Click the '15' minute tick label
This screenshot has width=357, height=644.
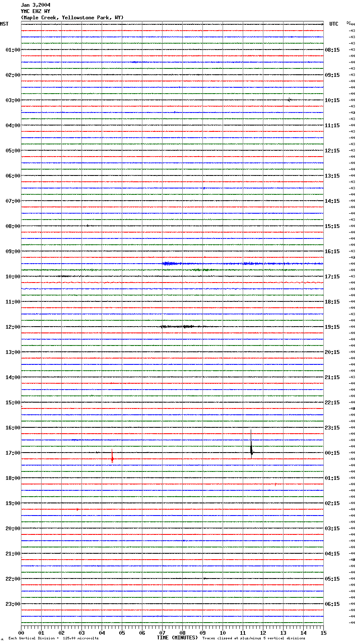click(323, 633)
